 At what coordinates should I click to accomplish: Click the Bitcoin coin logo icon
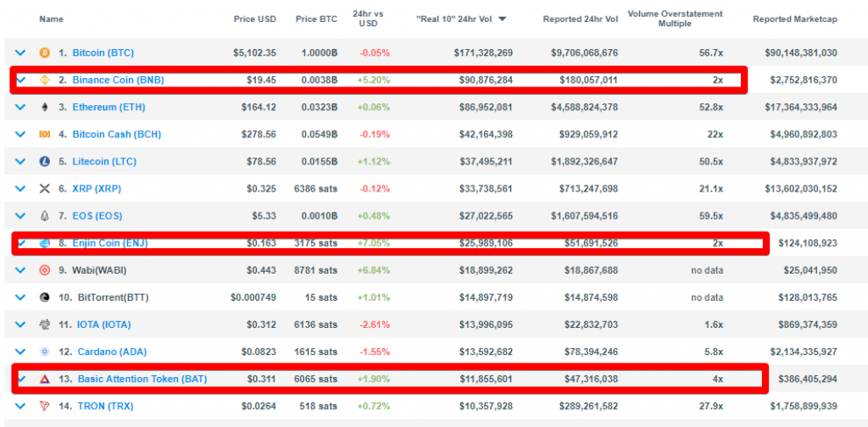coord(44,53)
